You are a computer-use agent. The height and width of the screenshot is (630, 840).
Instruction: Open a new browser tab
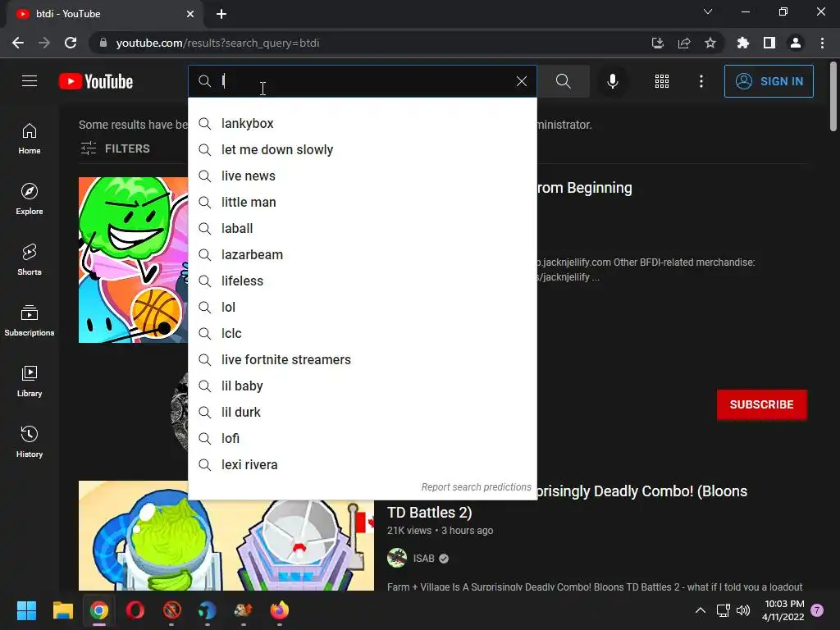pyautogui.click(x=221, y=14)
